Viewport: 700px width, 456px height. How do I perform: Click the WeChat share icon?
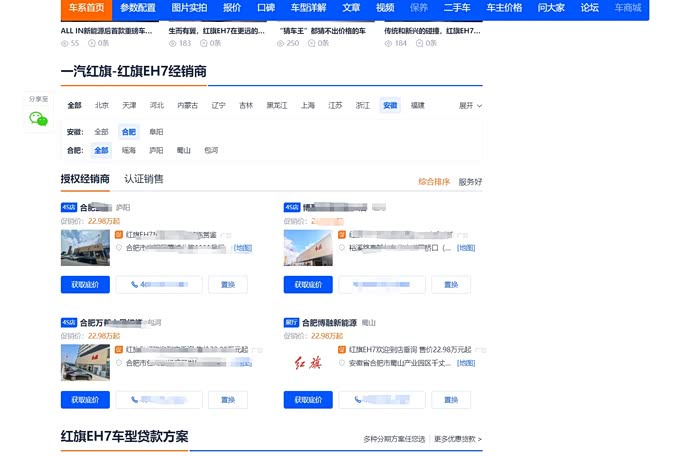(x=38, y=119)
